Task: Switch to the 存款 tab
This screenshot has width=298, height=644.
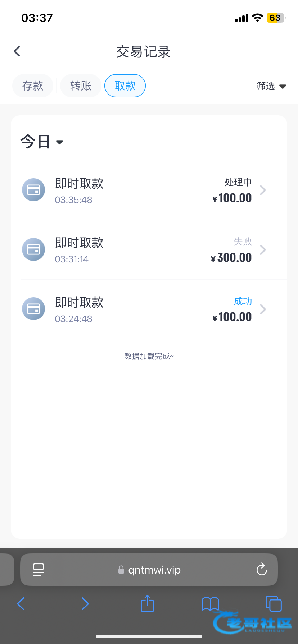Action: 33,86
